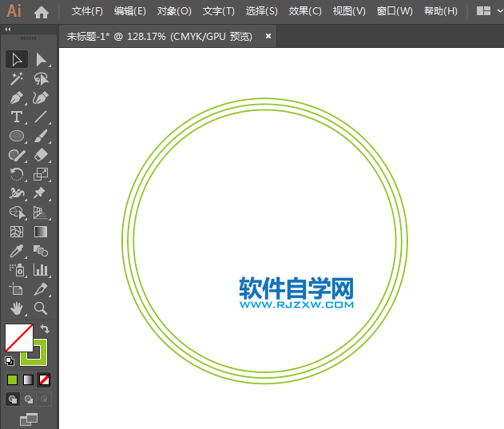
Task: Select the Eyedropper tool
Action: [17, 251]
